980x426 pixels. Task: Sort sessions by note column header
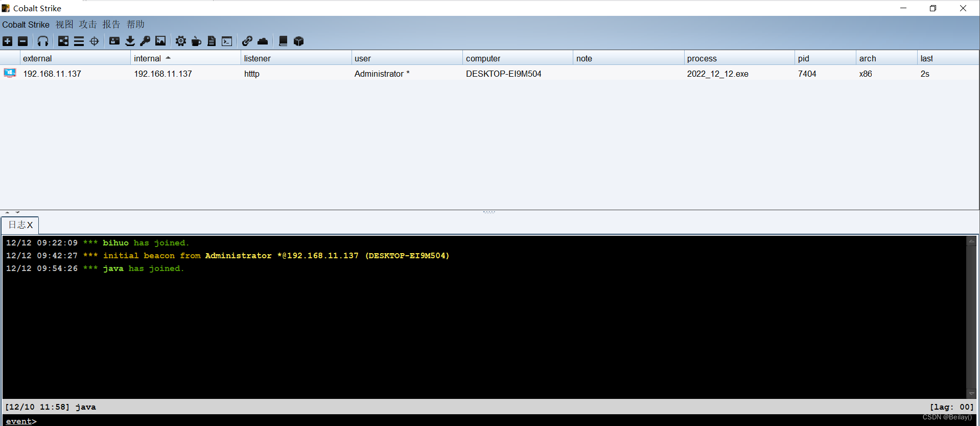coord(628,58)
